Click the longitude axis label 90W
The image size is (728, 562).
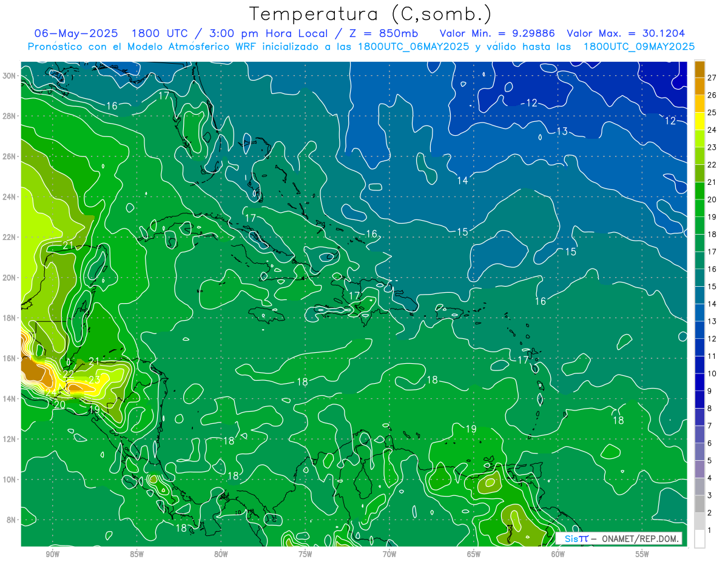pyautogui.click(x=53, y=554)
